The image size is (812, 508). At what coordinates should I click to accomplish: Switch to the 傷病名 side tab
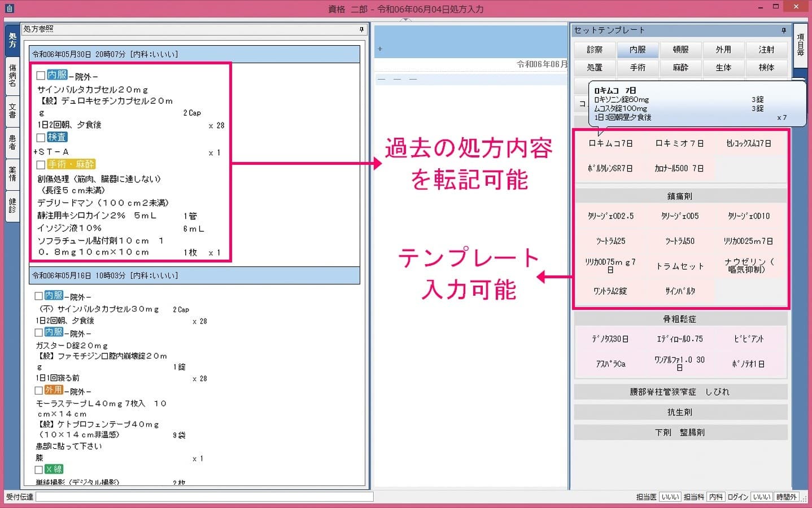pos(12,75)
